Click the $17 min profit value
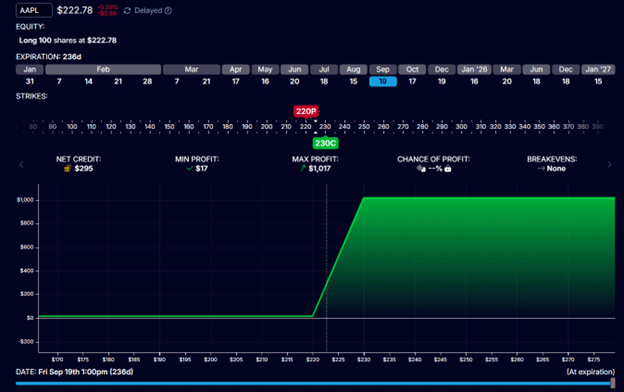 click(202, 169)
